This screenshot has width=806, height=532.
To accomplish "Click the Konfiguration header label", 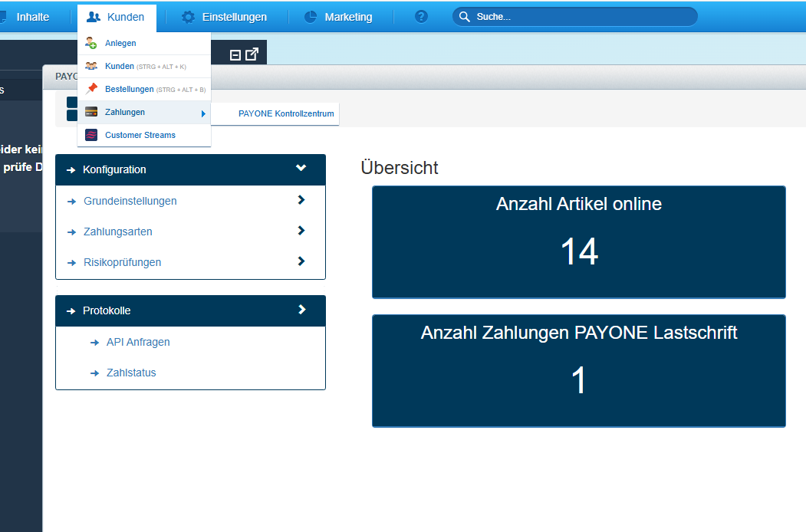I will point(114,169).
